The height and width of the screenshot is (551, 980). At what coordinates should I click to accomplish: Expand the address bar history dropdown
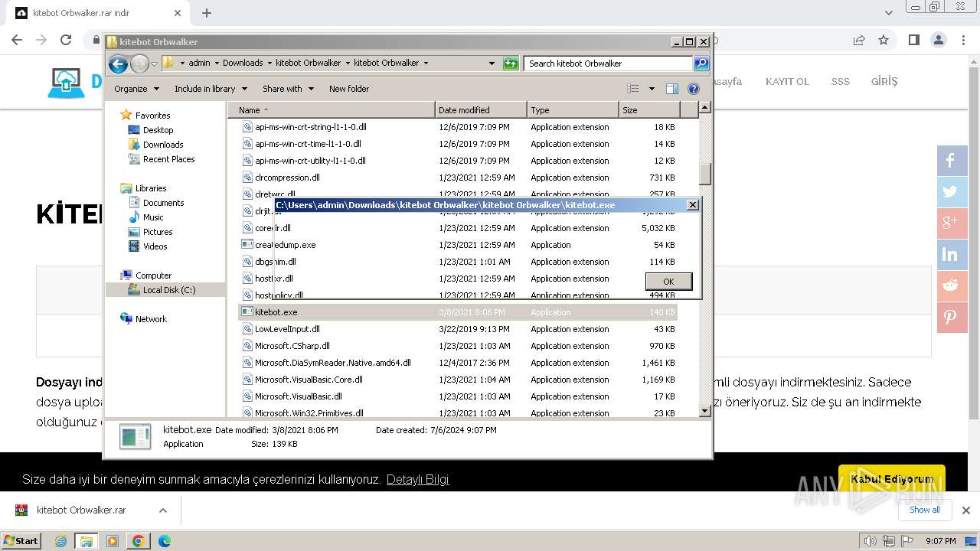tap(492, 64)
